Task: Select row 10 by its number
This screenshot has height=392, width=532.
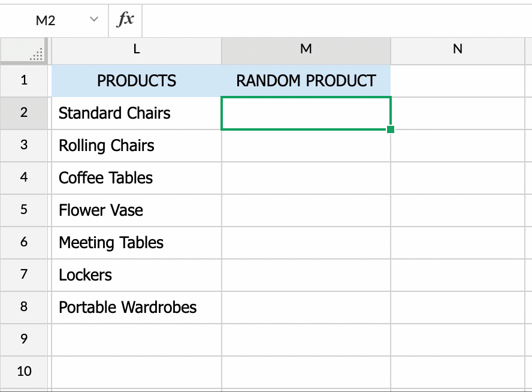Action: 24,372
